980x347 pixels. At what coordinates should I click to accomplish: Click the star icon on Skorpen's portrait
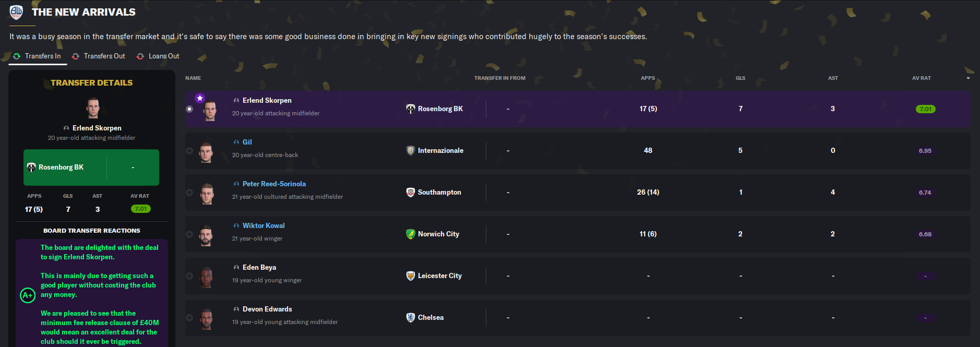(200, 98)
